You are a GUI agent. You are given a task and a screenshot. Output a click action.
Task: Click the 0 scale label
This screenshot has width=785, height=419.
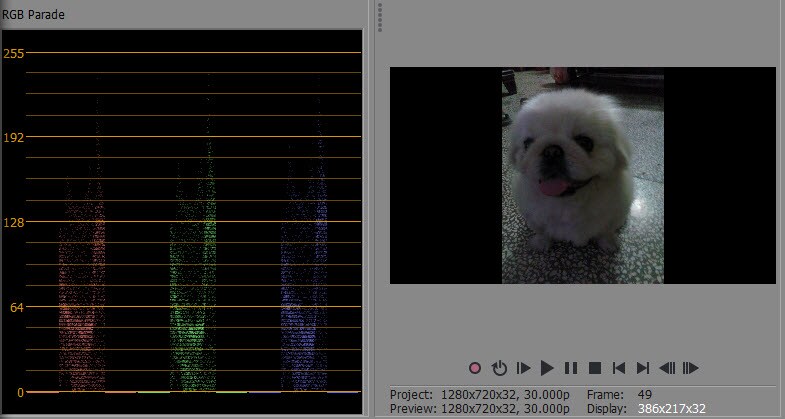pos(20,392)
